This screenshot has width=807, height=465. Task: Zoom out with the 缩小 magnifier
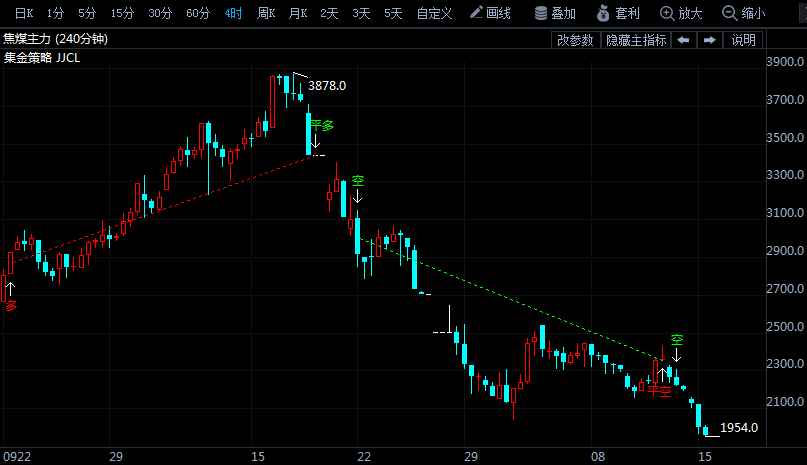(x=744, y=13)
